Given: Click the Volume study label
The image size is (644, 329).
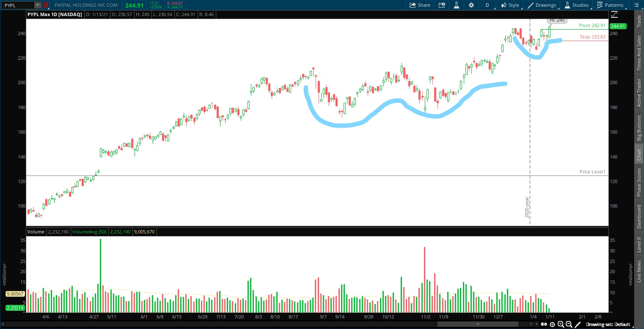Looking at the screenshot, I should [36, 232].
